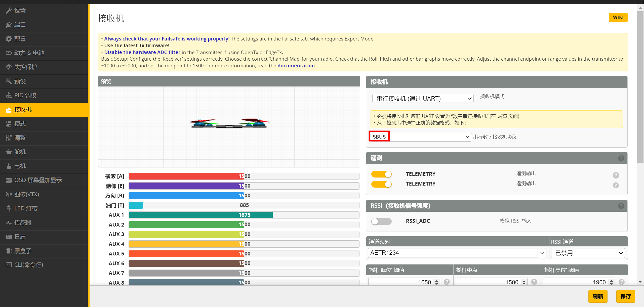
Task: Expand the AETR1234 channel map dropdown arrow
Action: point(542,253)
